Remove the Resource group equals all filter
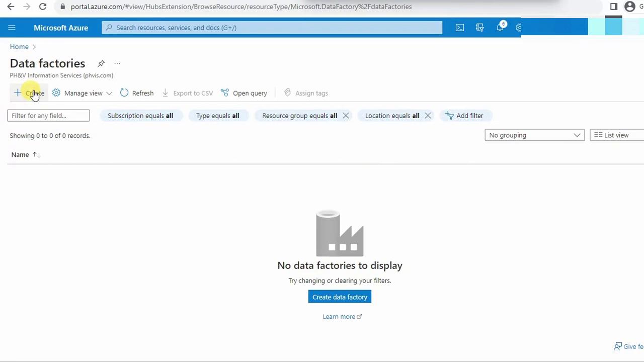 pyautogui.click(x=346, y=116)
